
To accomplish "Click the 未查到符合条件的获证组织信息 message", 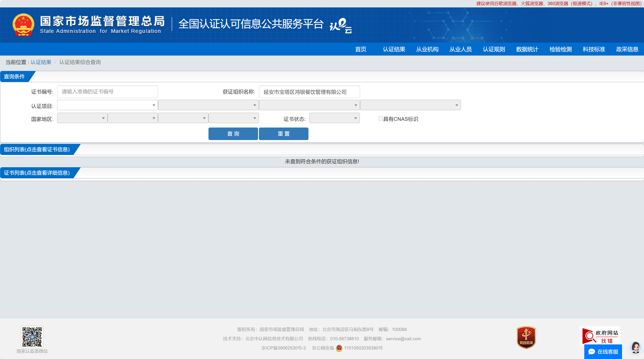I will pyautogui.click(x=322, y=162).
